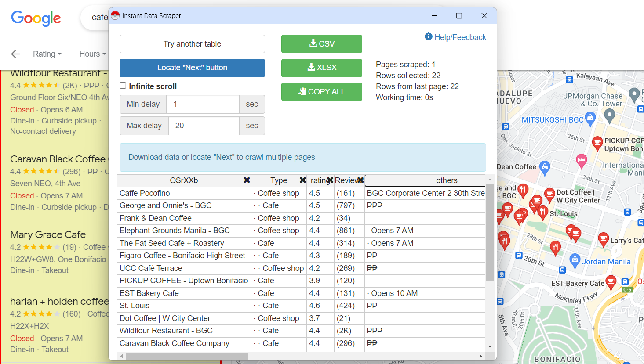Viewport: 644px width, 364px height.
Task: Select Caravan Black Coffee Company table cell
Action: point(184,343)
